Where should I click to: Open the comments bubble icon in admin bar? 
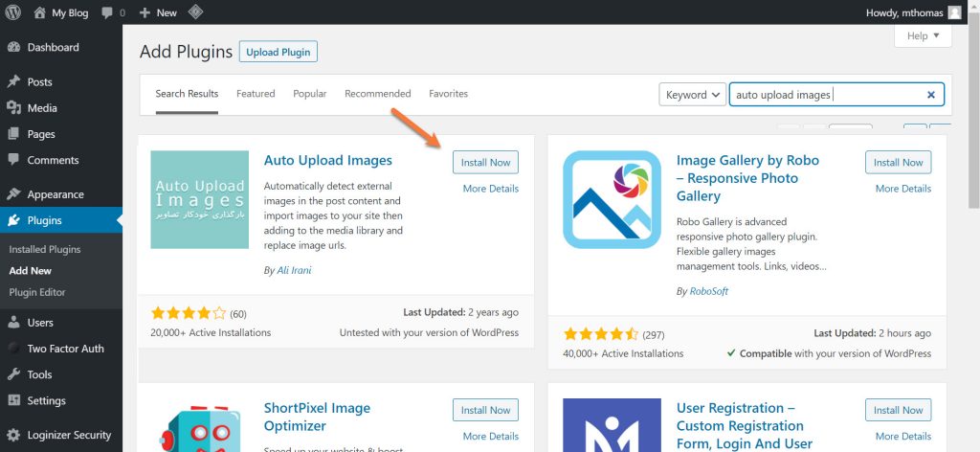pyautogui.click(x=110, y=12)
